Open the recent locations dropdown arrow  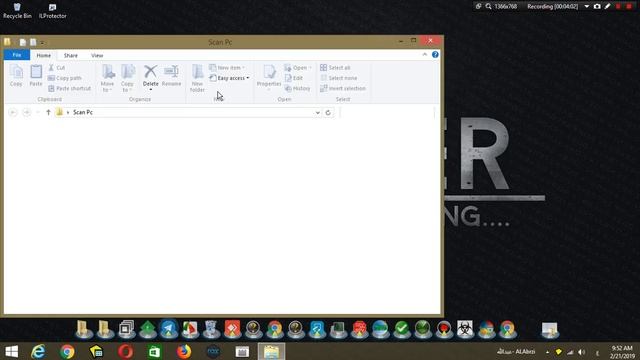[x=38, y=112]
